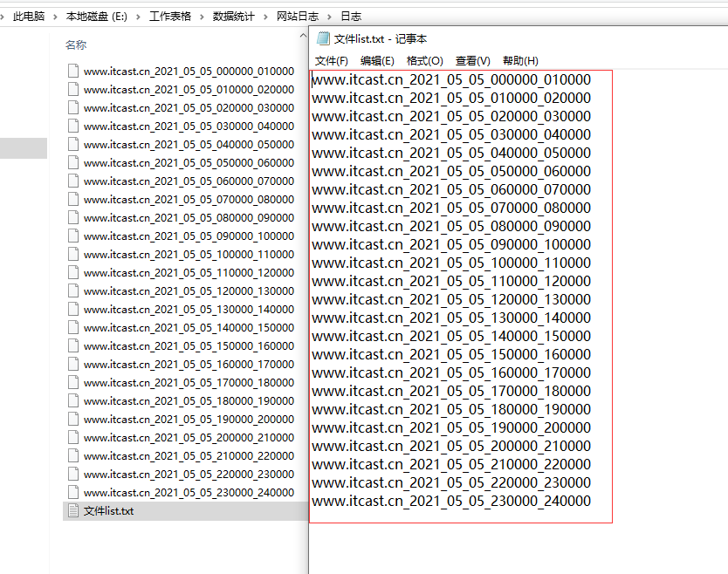Image resolution: width=728 pixels, height=574 pixels.
Task: Select file name www.itcast.cn_2021_05_05_090000_100000 in Explorer list
Action: [x=189, y=236]
